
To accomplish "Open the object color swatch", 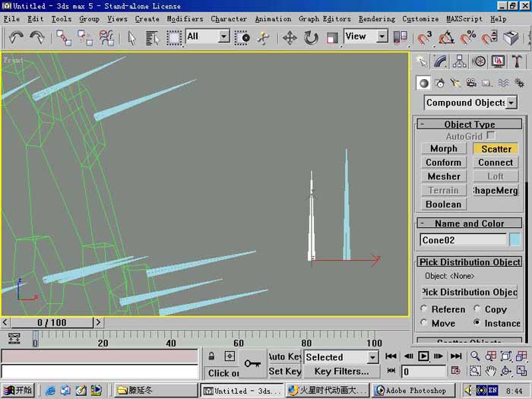I will click(x=515, y=239).
